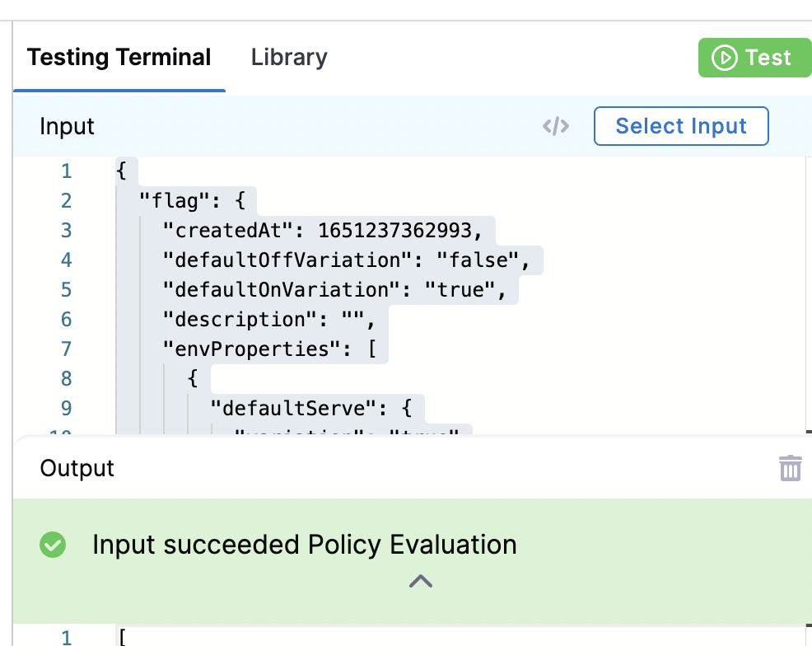Viewport: 812px width, 646px height.
Task: Collapse the output with the up chevron
Action: [x=421, y=582]
